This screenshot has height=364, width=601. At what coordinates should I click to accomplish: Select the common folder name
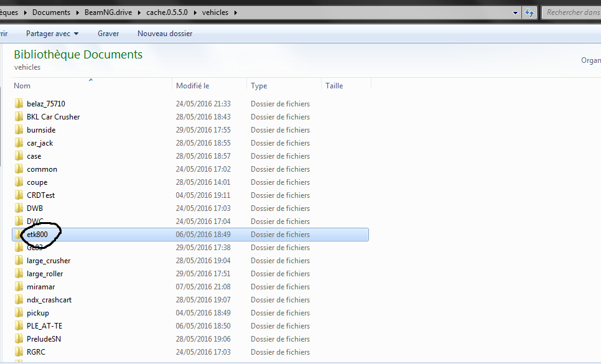pos(42,169)
